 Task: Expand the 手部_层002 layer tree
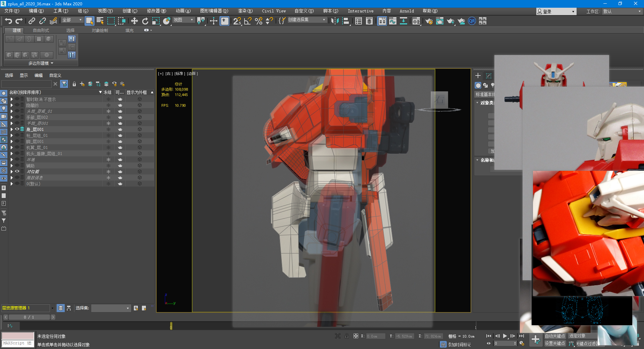point(12,117)
